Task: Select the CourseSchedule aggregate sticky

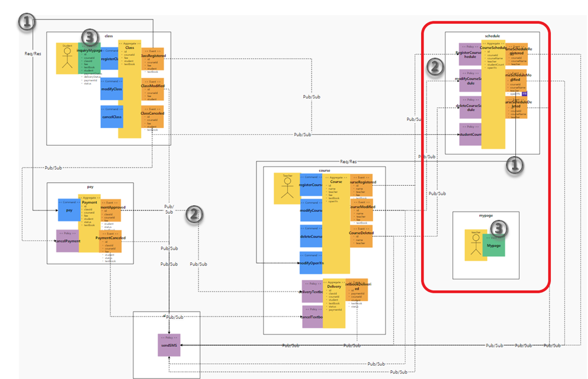Action: 493,95
